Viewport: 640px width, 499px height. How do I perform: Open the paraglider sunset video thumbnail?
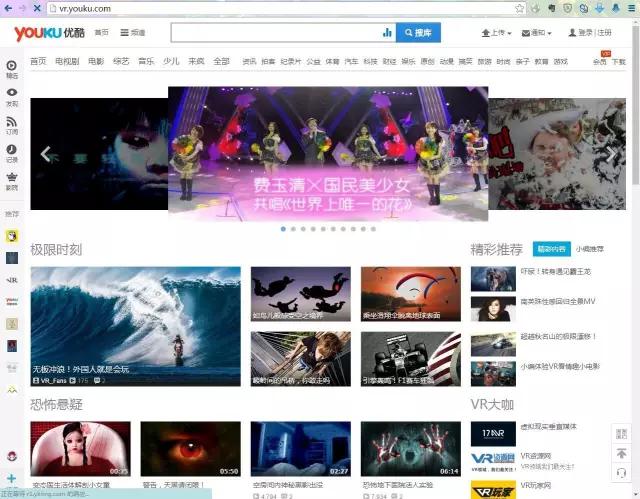coord(411,294)
